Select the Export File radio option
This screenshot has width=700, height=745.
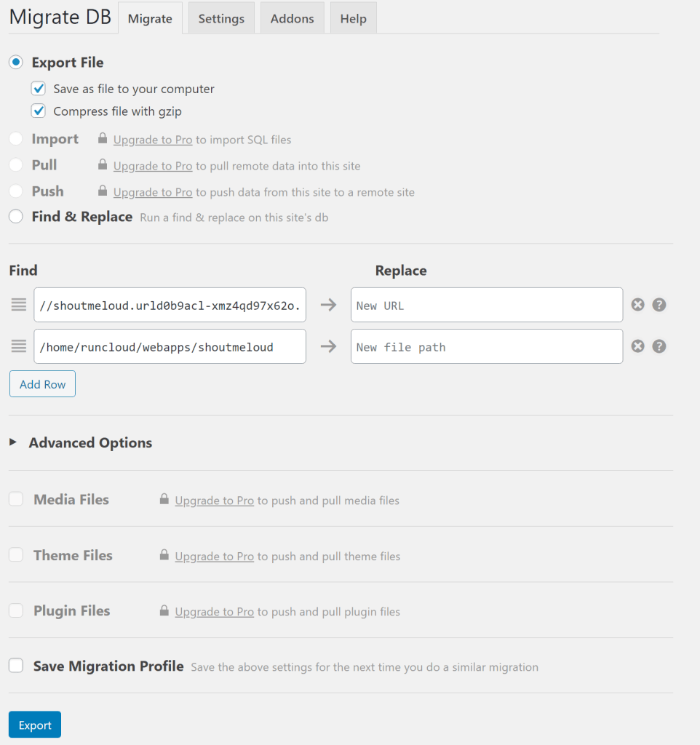click(16, 62)
